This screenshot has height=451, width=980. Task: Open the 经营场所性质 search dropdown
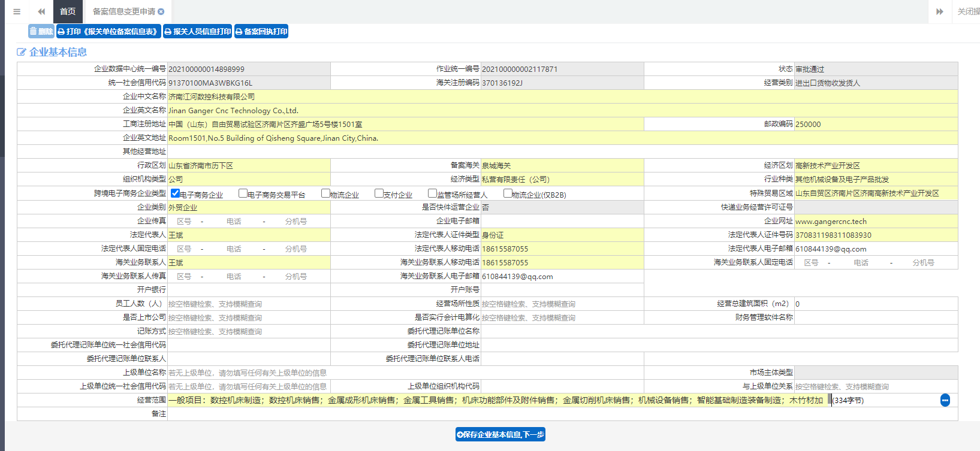click(562, 304)
